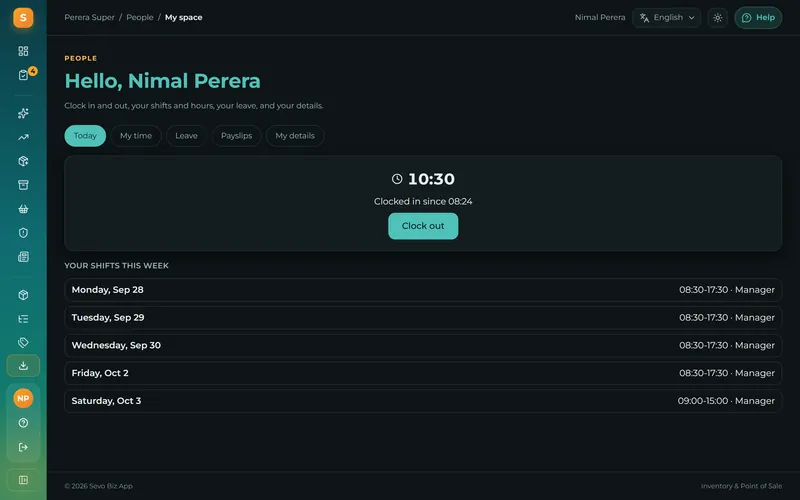
Task: Open the dashboard grid icon in sidebar
Action: (23, 51)
